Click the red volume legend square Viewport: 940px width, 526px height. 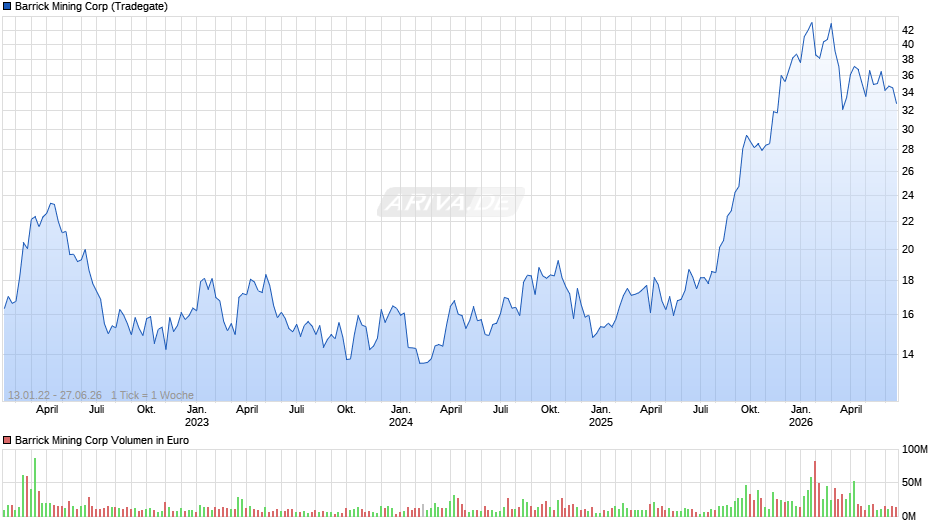pos(7,440)
